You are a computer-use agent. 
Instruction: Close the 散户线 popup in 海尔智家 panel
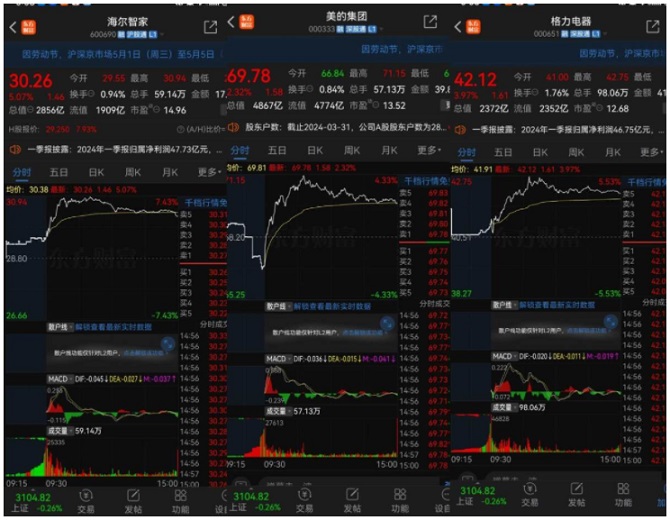pos(167,344)
